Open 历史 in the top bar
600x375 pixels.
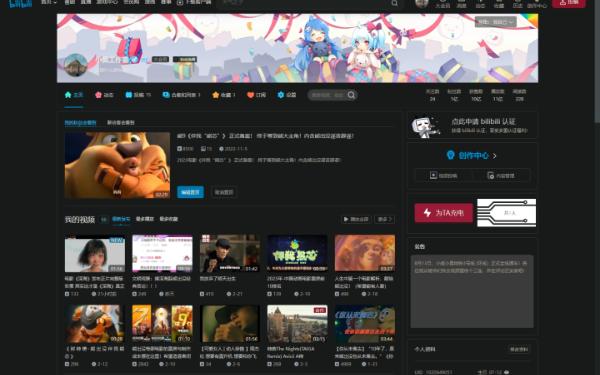click(518, 4)
